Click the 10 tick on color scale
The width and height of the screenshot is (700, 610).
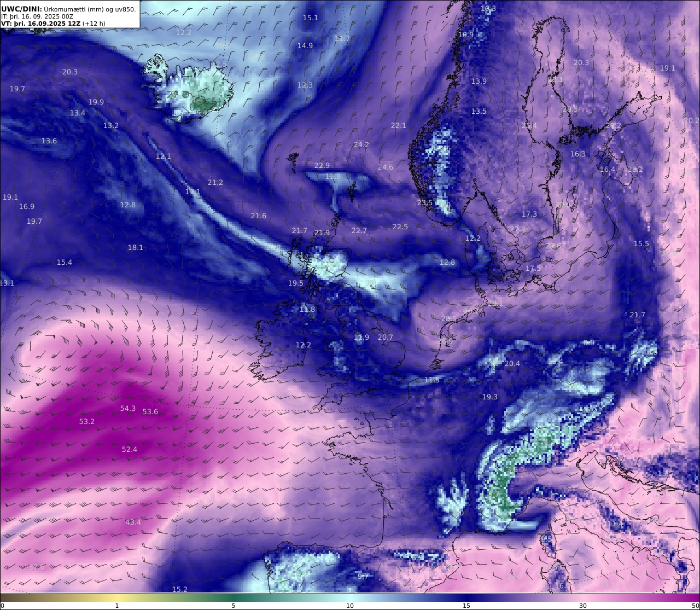(x=350, y=606)
